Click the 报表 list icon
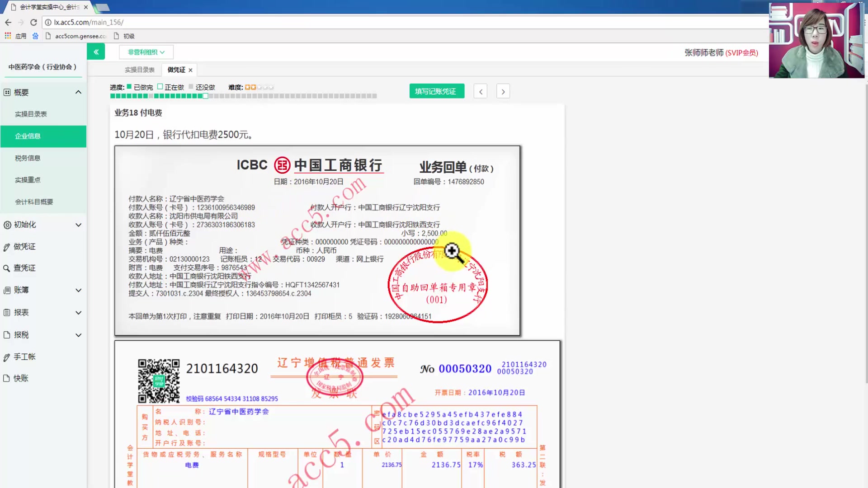The width and height of the screenshot is (868, 488). [7, 312]
